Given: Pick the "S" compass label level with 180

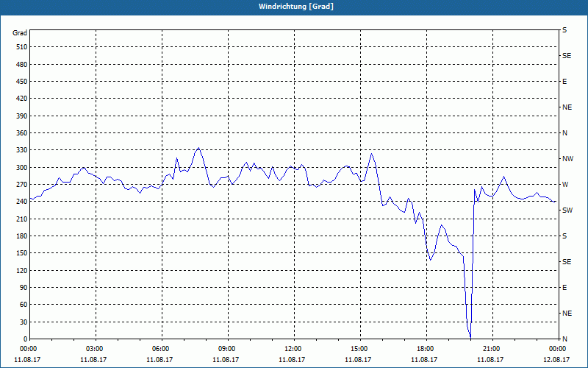Looking at the screenshot, I should [x=564, y=236].
